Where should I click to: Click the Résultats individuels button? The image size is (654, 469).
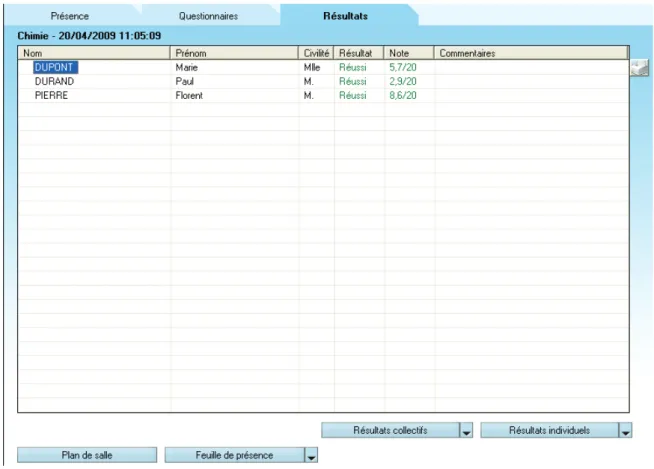pyautogui.click(x=550, y=430)
